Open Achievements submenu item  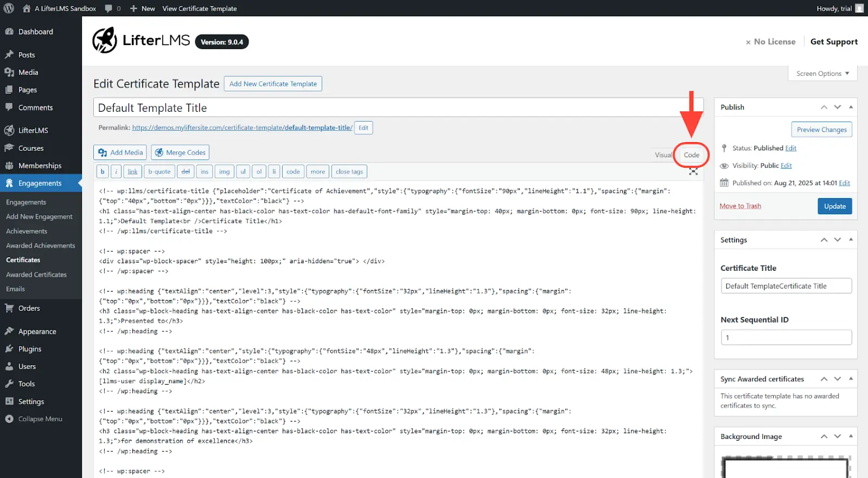27,231
